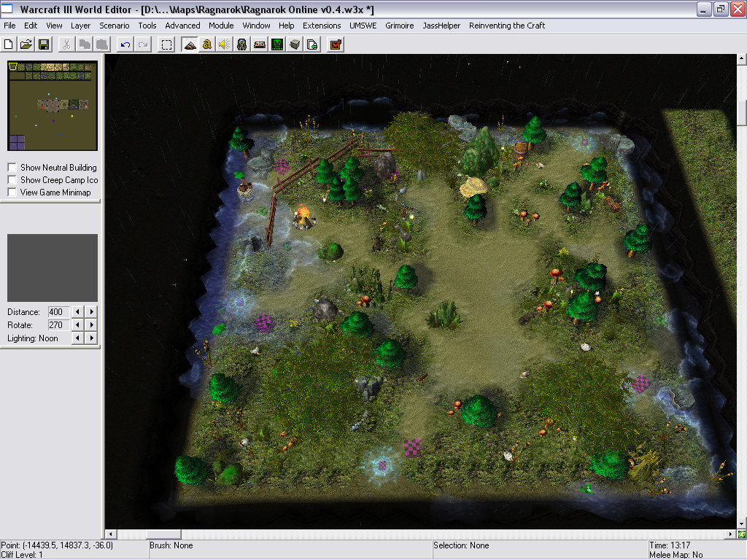Open the Terrain Editor icon
Viewport: 747px width, 560px height.
(x=190, y=44)
